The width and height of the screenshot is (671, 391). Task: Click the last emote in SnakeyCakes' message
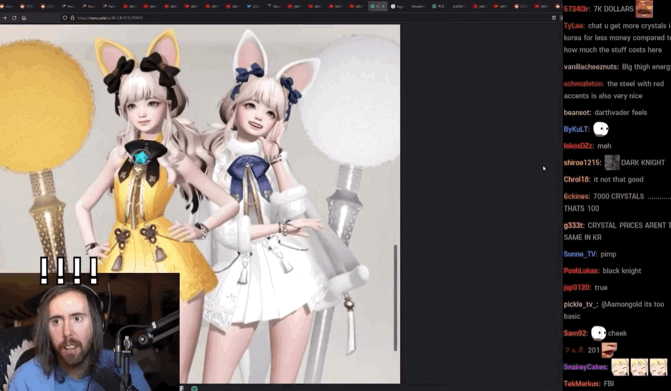(658, 367)
